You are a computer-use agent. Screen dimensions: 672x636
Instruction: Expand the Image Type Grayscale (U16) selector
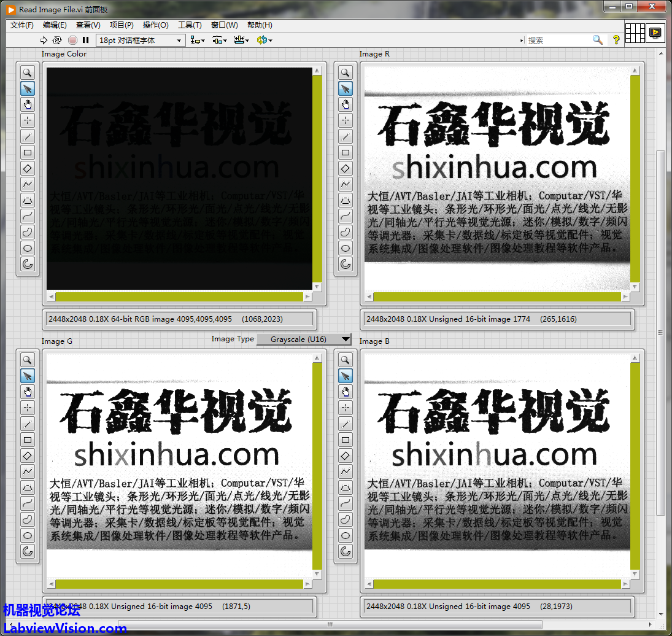point(304,339)
